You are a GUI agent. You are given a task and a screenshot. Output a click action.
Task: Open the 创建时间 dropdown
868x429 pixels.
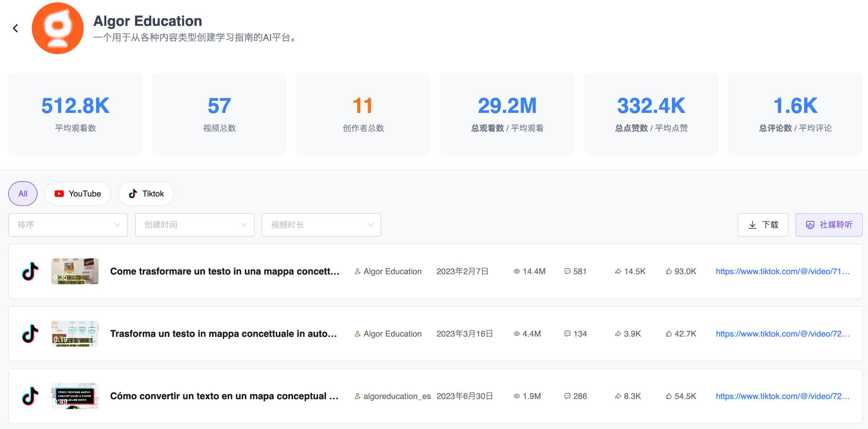pos(195,225)
